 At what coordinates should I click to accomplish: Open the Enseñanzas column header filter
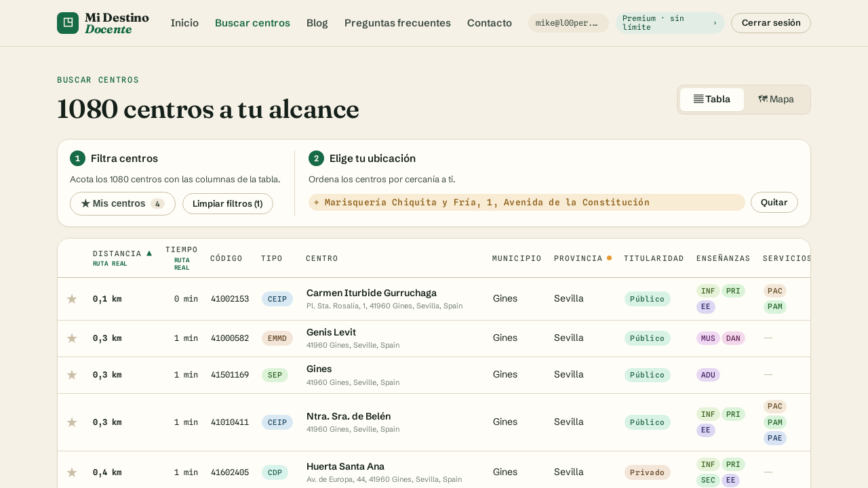pos(723,258)
